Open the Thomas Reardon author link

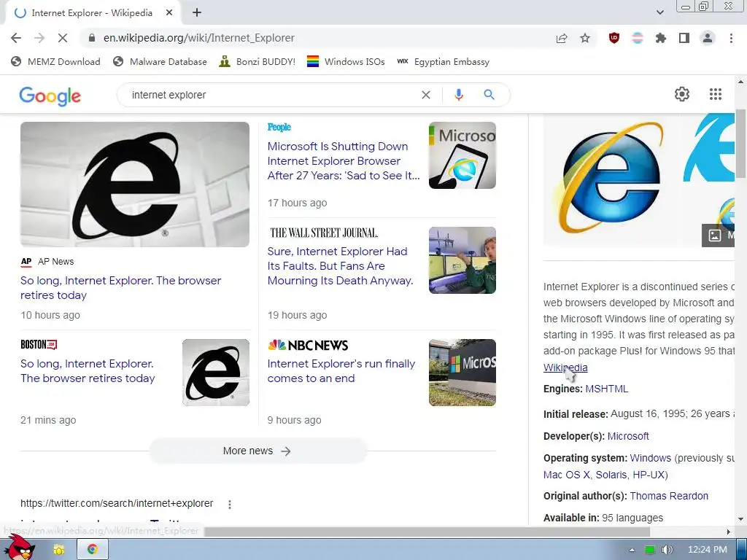point(669,496)
